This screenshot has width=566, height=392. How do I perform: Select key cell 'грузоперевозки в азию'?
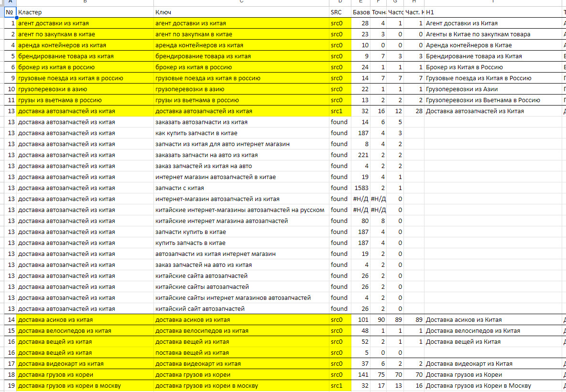(x=241, y=89)
